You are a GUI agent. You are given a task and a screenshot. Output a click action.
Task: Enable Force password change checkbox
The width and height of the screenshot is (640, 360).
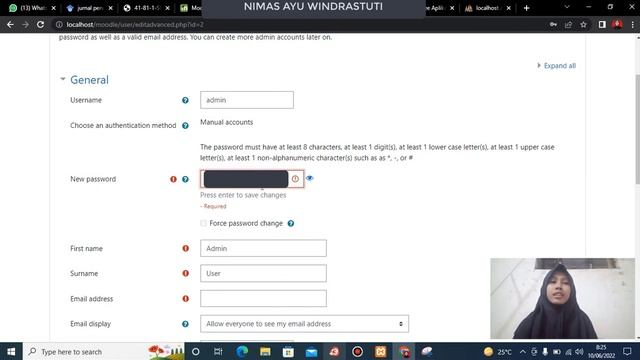click(x=203, y=223)
